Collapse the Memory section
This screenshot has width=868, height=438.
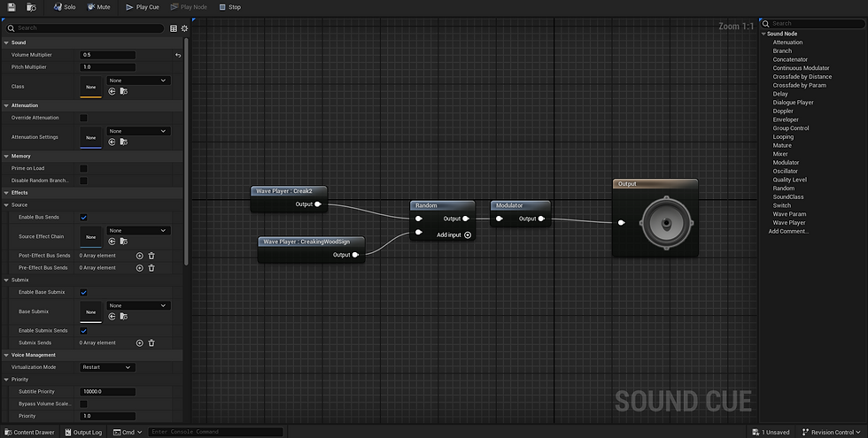(x=6, y=157)
